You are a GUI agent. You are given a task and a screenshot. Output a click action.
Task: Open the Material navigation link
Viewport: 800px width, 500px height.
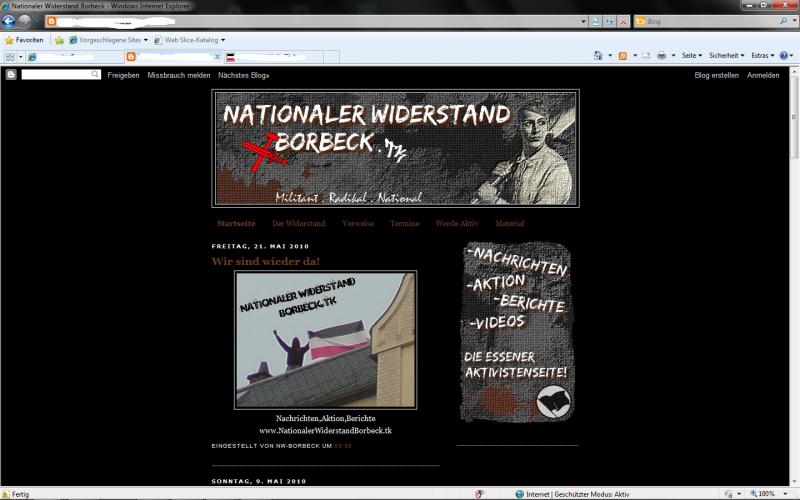(510, 223)
